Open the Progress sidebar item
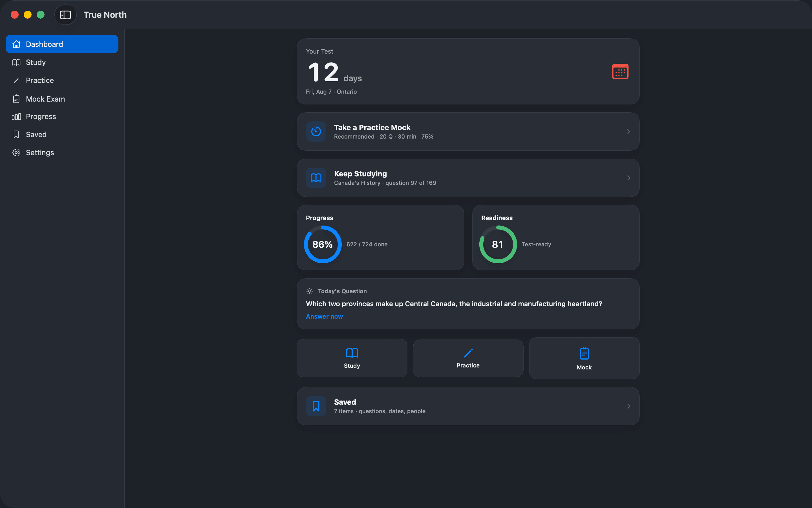Viewport: 812px width, 508px height. (x=62, y=117)
